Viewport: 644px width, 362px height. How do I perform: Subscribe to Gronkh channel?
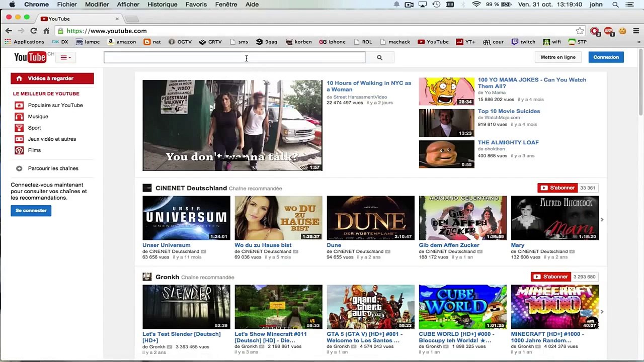[550, 277]
